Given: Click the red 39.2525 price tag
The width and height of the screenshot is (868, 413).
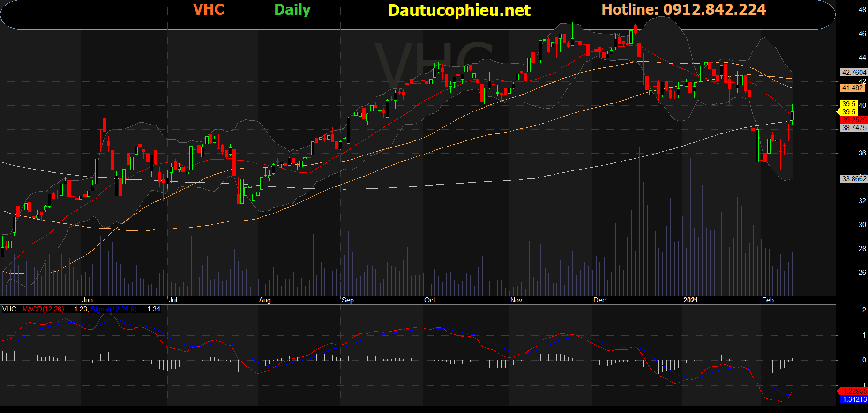Looking at the screenshot, I should [x=854, y=120].
